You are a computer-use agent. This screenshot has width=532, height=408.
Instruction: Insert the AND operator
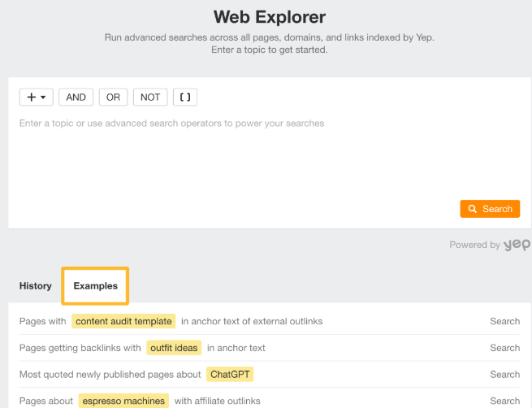pos(76,97)
